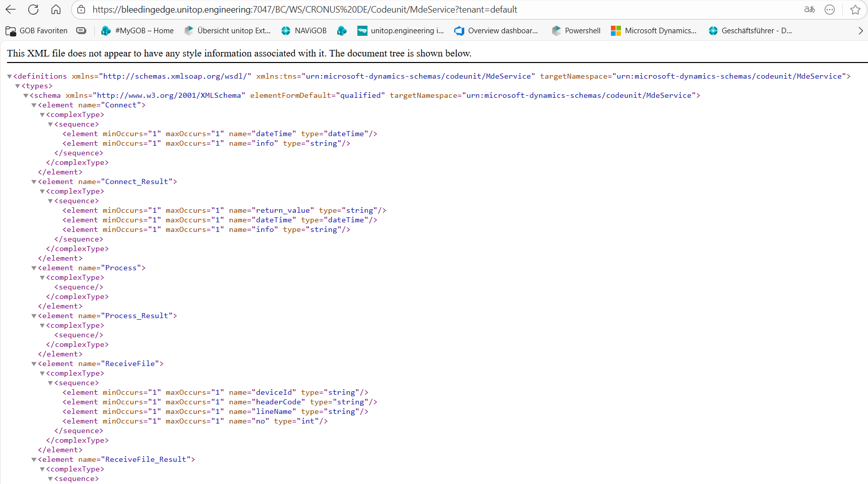Open the unlabeled SharePoint bookmark after NAVIGOB
This screenshot has width=868, height=484.
tap(342, 31)
